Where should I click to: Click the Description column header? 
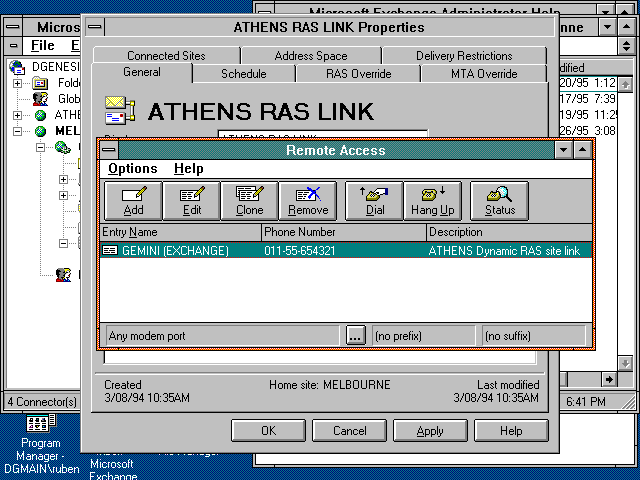click(x=509, y=232)
